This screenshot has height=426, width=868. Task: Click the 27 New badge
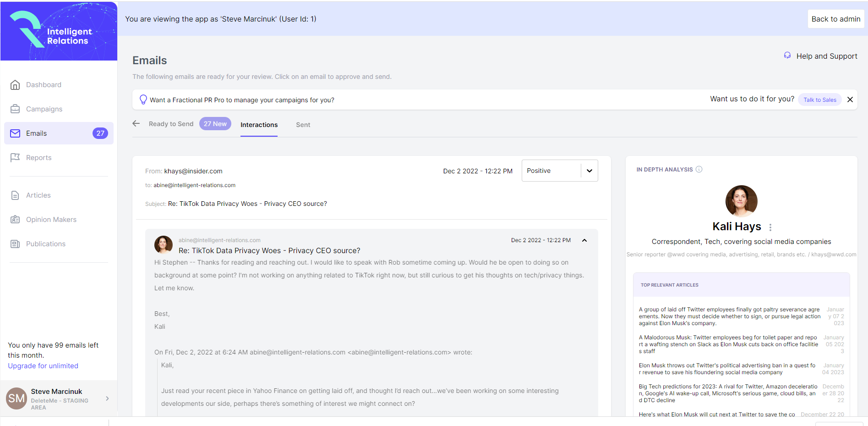pos(215,124)
